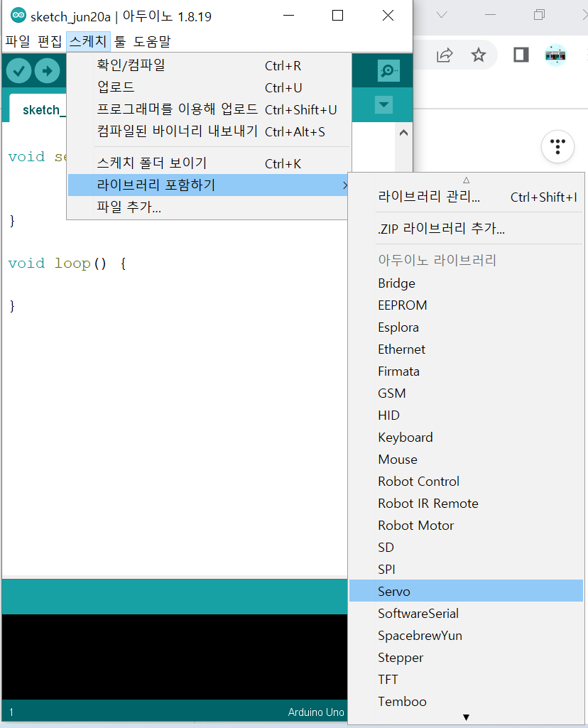The height and width of the screenshot is (728, 588).
Task: Include the Stepper library
Action: click(x=466, y=658)
